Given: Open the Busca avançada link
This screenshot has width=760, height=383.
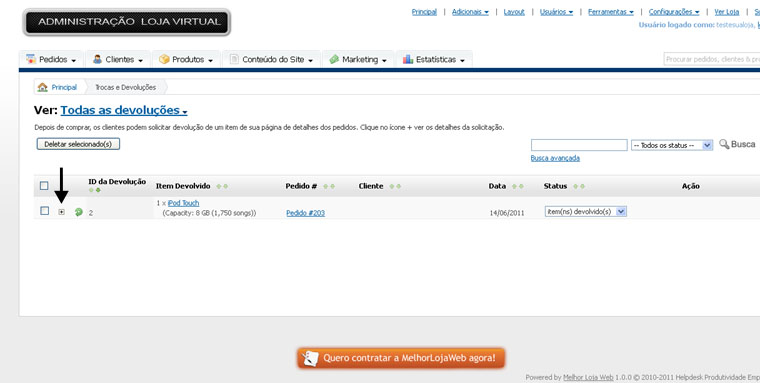Looking at the screenshot, I should (x=555, y=158).
